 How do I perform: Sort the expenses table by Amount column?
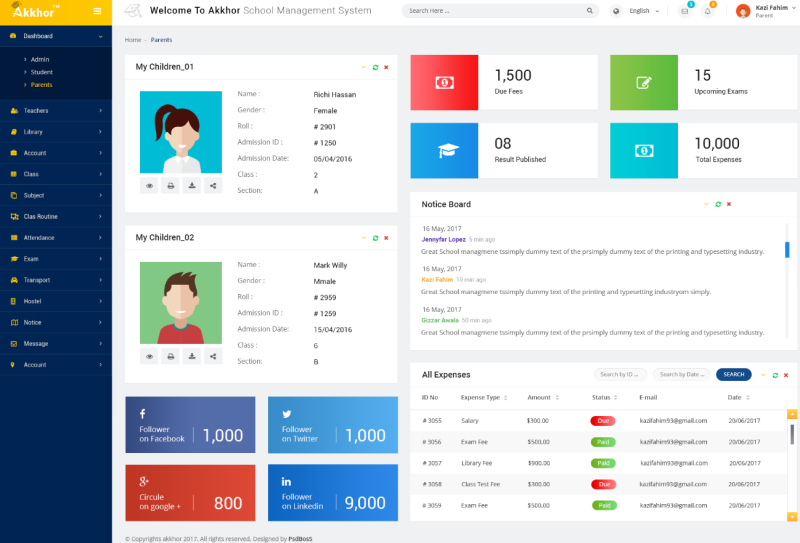[539, 397]
